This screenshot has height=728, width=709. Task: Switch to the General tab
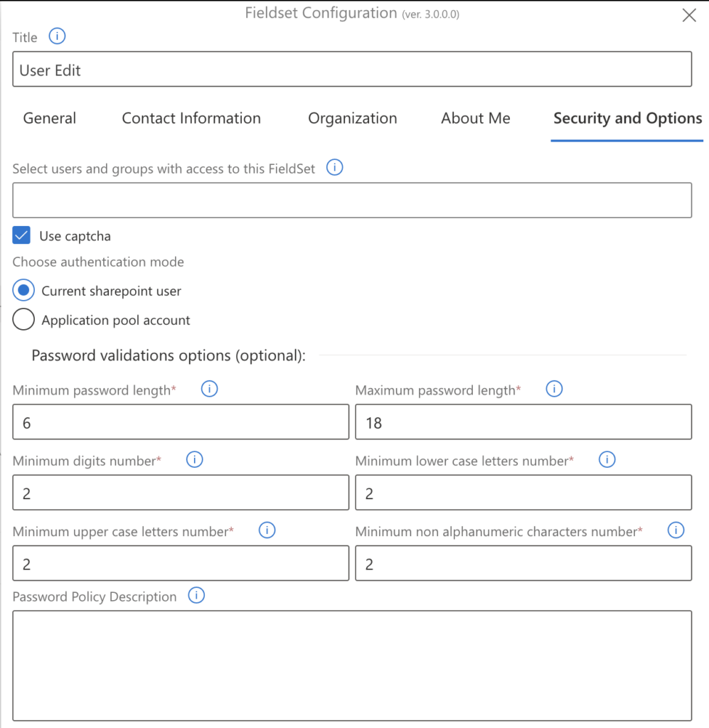coord(49,118)
